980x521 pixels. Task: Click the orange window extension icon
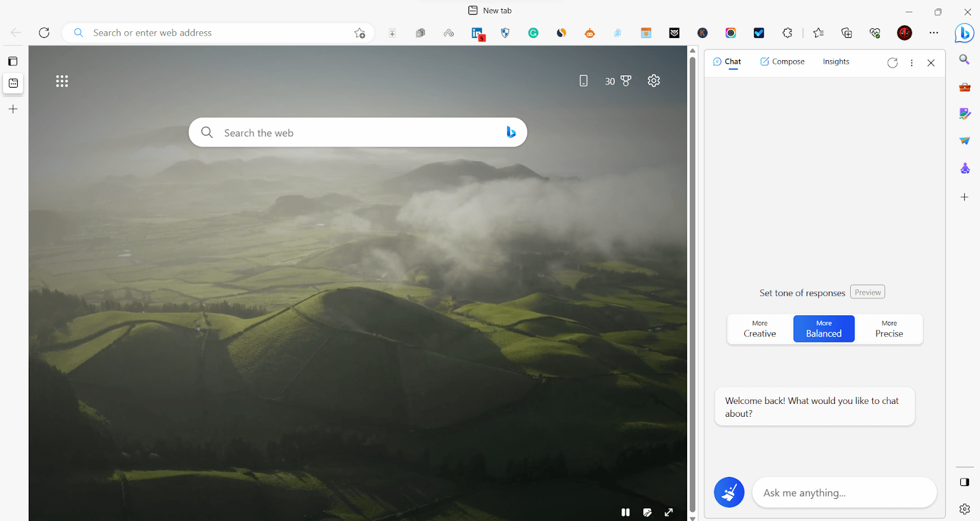pos(646,33)
